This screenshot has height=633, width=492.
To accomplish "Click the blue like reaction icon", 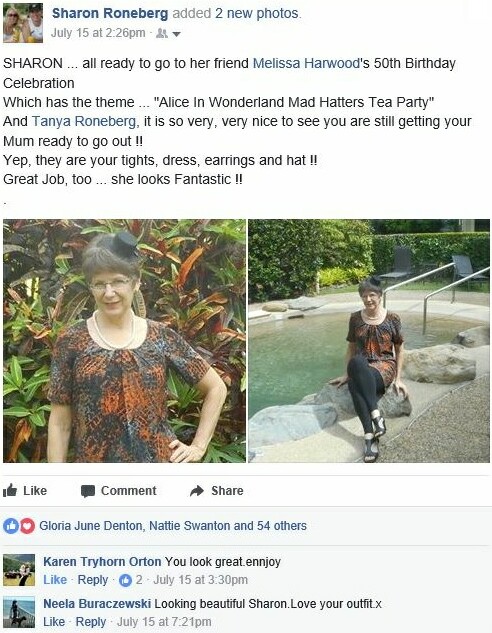I will click(11, 526).
